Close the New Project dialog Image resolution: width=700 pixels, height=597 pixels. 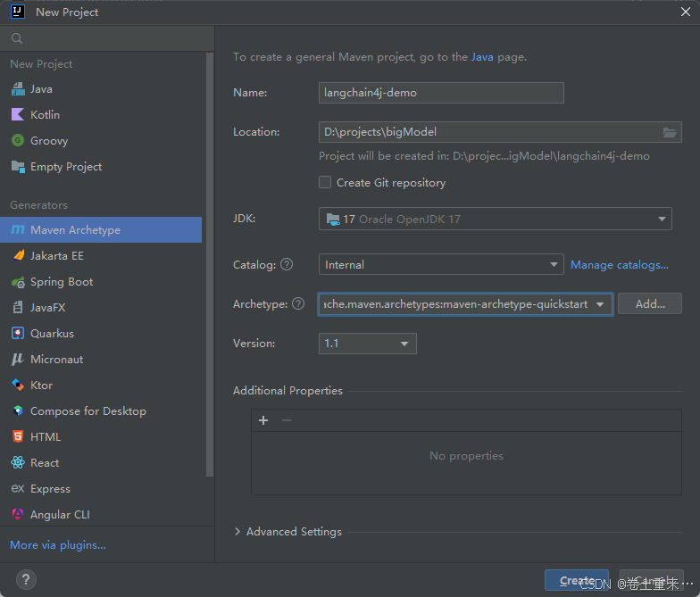point(686,12)
